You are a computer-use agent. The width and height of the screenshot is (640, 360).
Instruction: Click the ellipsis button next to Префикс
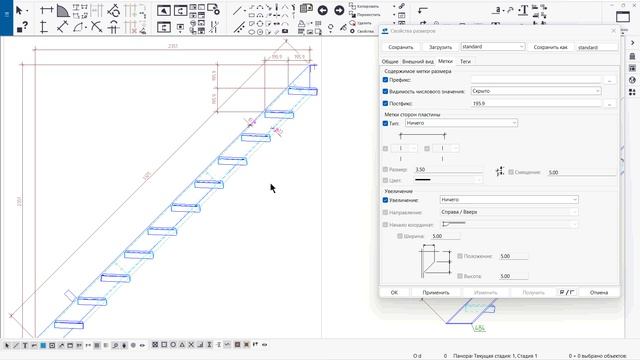click(609, 80)
